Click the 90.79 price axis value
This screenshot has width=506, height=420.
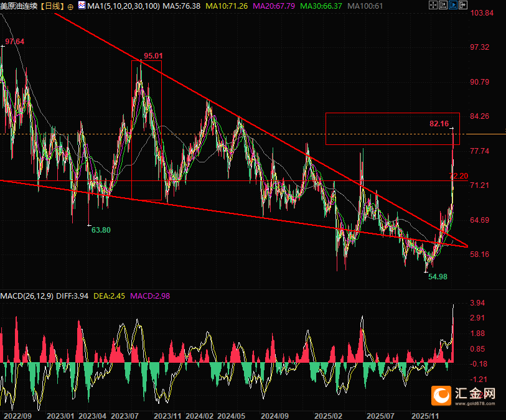pos(479,82)
